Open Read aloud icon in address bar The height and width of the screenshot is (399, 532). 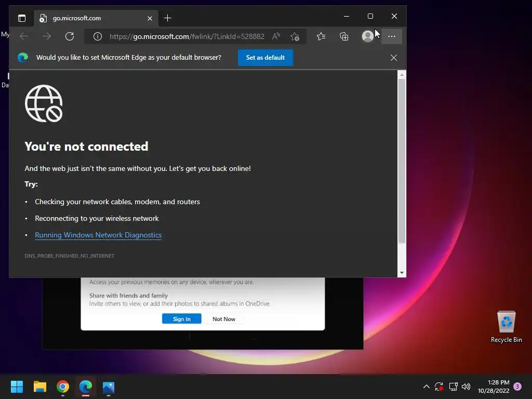pyautogui.click(x=276, y=36)
